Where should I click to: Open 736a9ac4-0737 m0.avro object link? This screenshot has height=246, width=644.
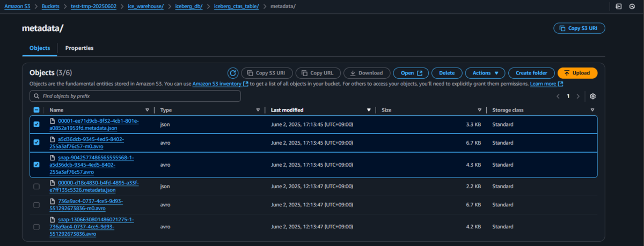click(86, 205)
